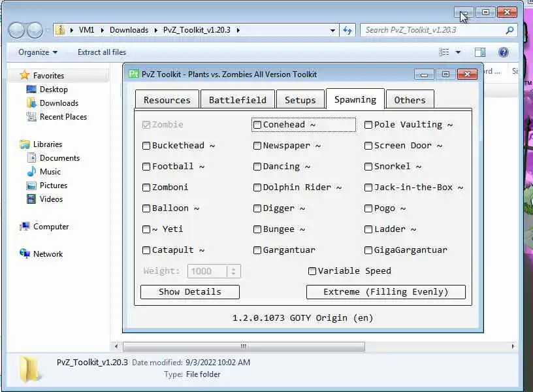Switch to Others tab
Image resolution: width=533 pixels, height=392 pixels.
coord(410,100)
